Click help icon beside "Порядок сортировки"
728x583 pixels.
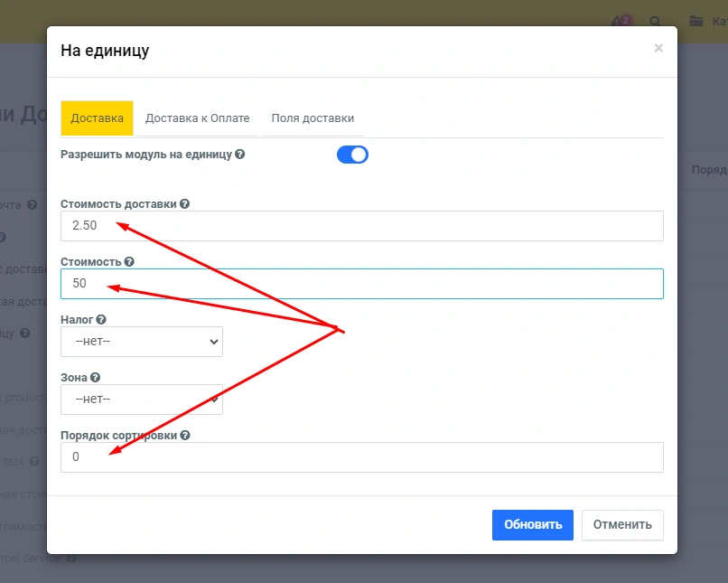tap(185, 436)
